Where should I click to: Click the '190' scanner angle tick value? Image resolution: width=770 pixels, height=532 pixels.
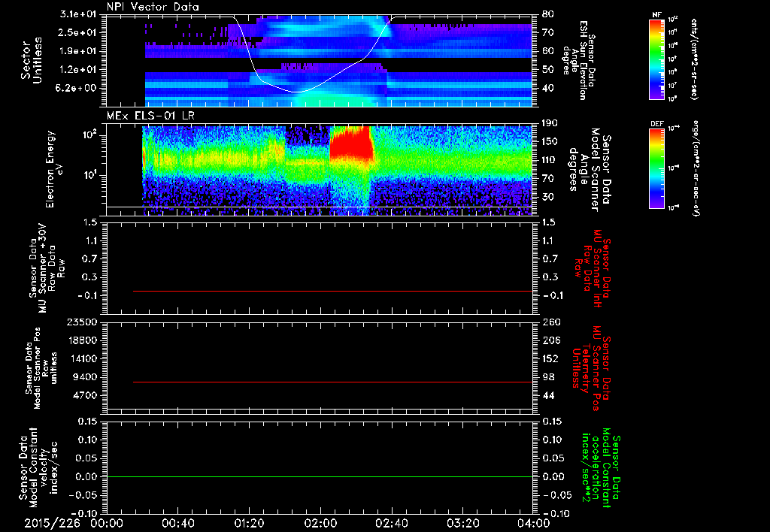(x=551, y=123)
